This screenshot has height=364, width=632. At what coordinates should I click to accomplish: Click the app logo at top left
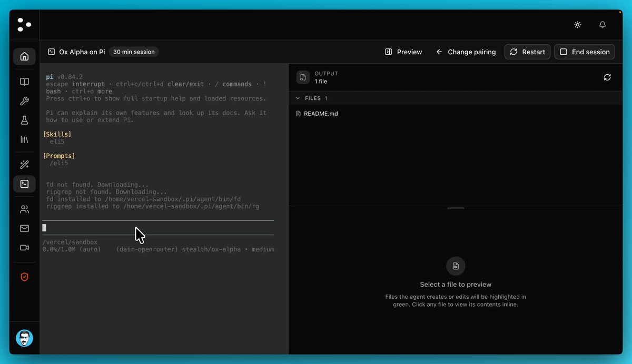pos(24,24)
